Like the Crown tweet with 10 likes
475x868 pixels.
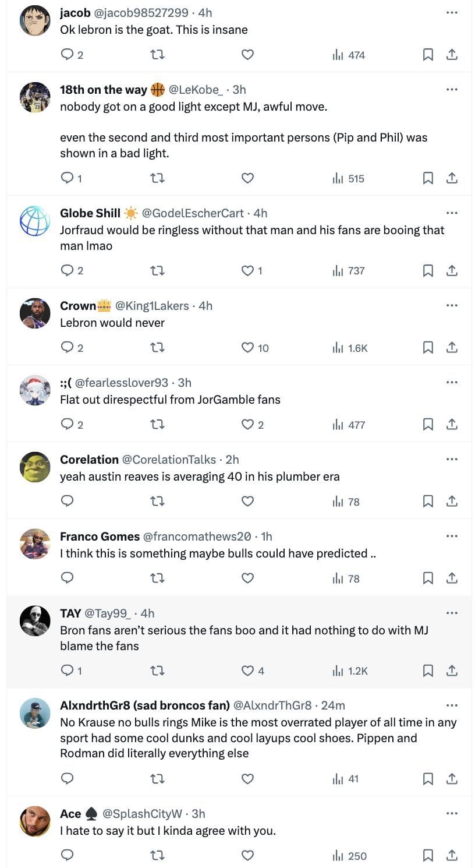click(248, 348)
